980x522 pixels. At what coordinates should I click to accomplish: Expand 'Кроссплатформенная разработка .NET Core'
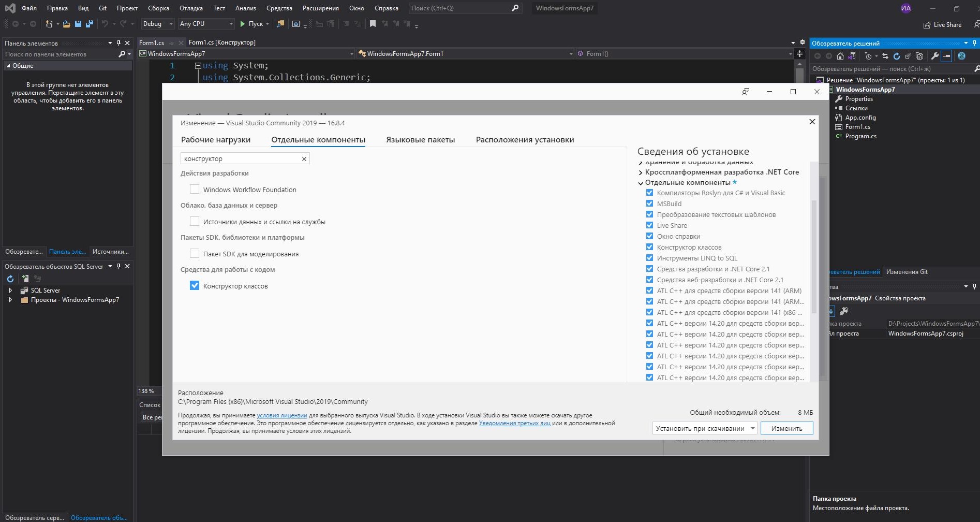[641, 172]
